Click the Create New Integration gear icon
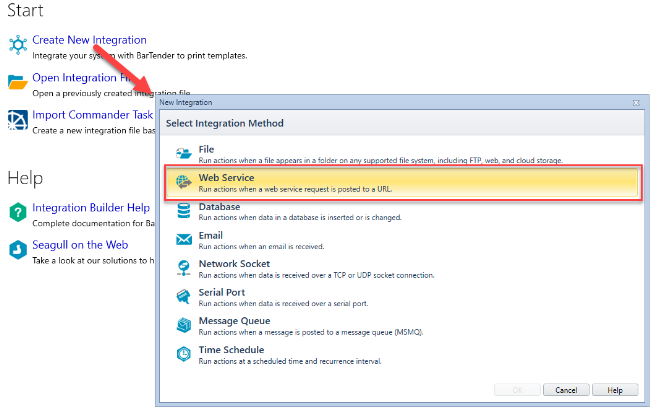Image resolution: width=659 pixels, height=417 pixels. click(x=18, y=45)
